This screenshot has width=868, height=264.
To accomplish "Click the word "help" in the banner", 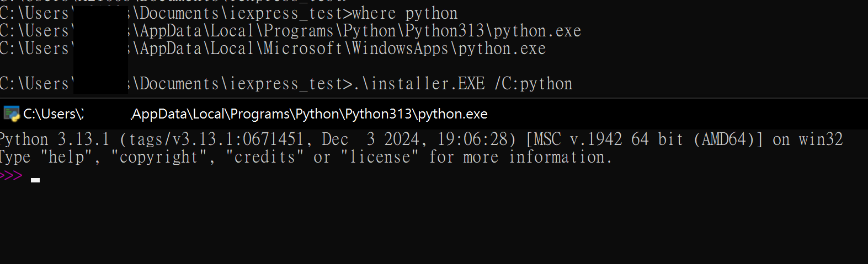I will click(x=66, y=157).
